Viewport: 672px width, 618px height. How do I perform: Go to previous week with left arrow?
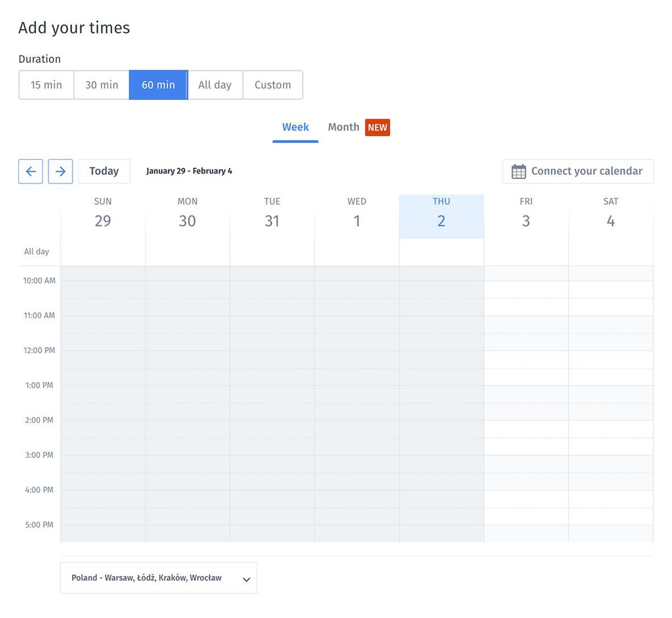(x=31, y=171)
